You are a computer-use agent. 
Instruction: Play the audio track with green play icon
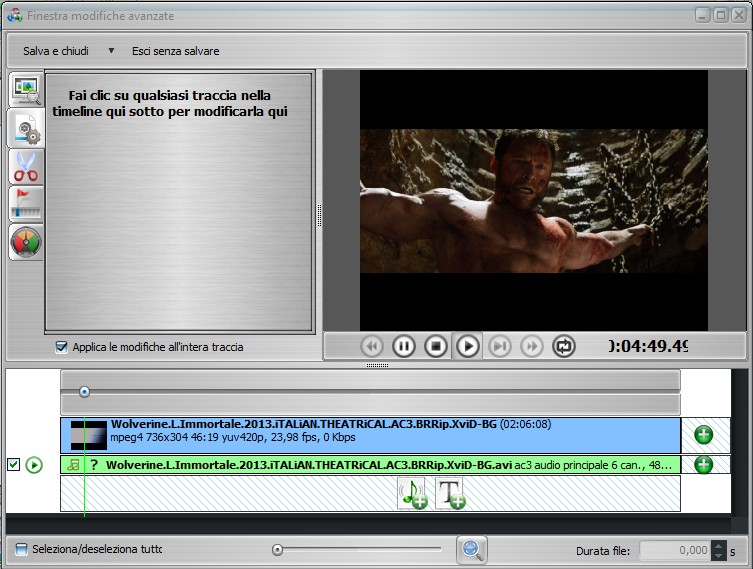(34, 465)
